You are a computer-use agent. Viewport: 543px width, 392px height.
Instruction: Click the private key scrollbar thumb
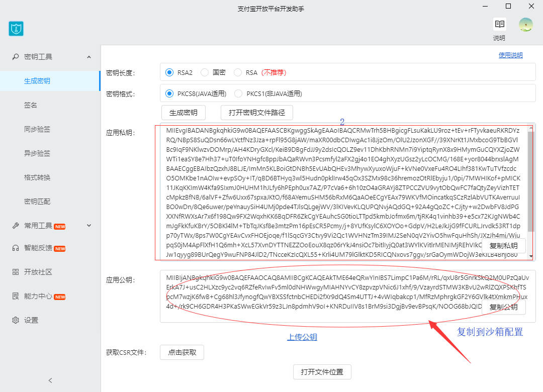(531, 182)
